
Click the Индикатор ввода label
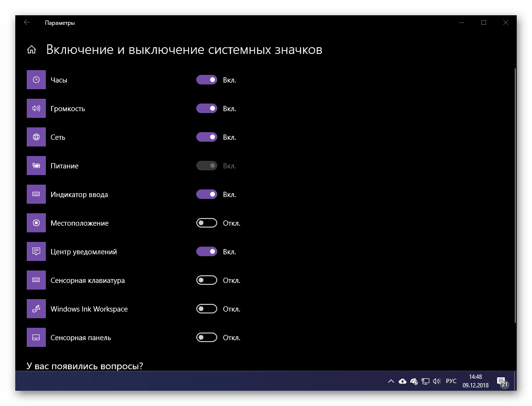coord(79,195)
